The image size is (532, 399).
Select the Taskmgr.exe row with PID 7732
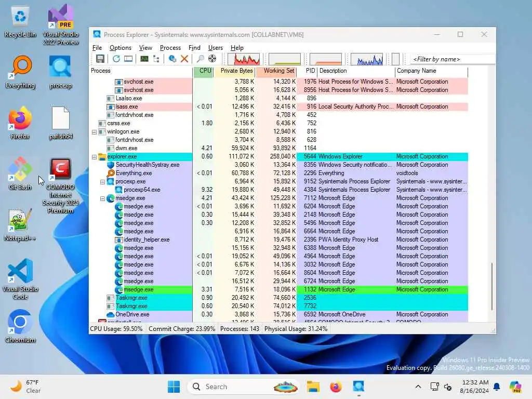[x=279, y=306]
